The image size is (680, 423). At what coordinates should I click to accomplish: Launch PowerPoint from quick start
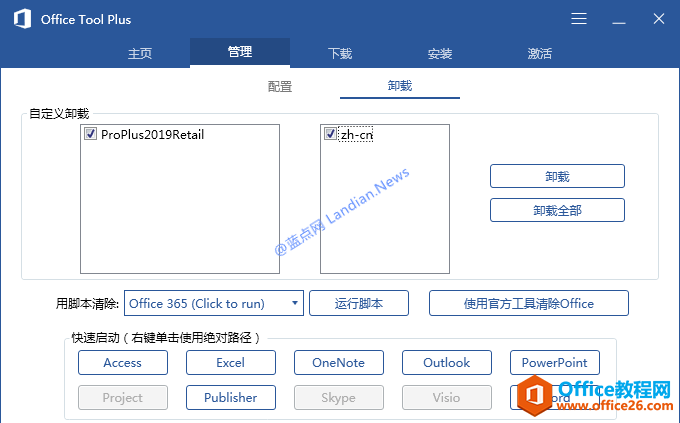click(555, 362)
